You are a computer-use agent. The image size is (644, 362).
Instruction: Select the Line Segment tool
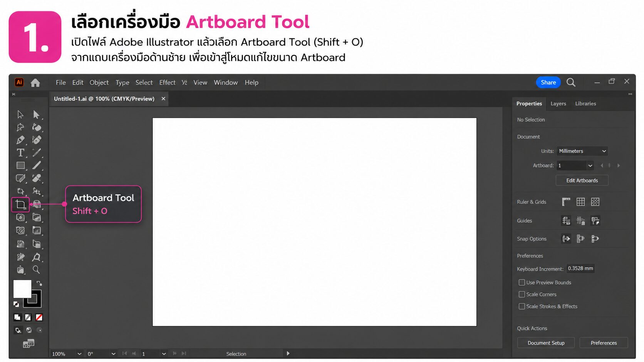(36, 153)
